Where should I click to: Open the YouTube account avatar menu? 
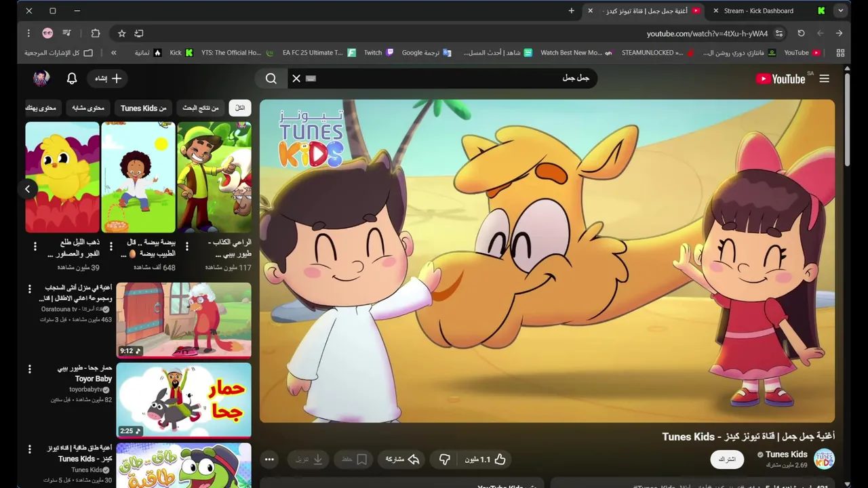(41, 79)
